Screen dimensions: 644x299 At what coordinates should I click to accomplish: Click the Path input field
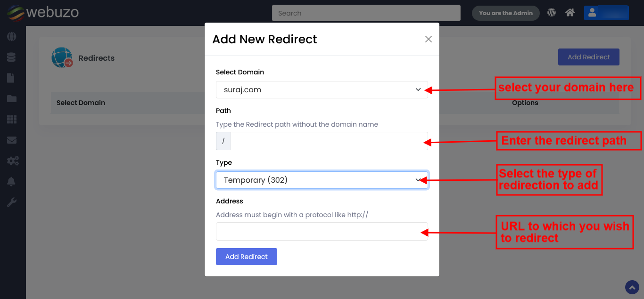[329, 141]
